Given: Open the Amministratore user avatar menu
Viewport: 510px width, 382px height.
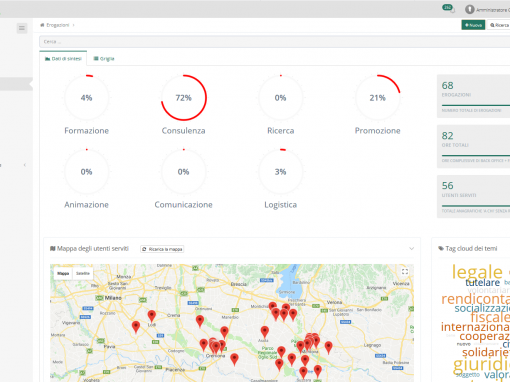Looking at the screenshot, I should 470,9.
